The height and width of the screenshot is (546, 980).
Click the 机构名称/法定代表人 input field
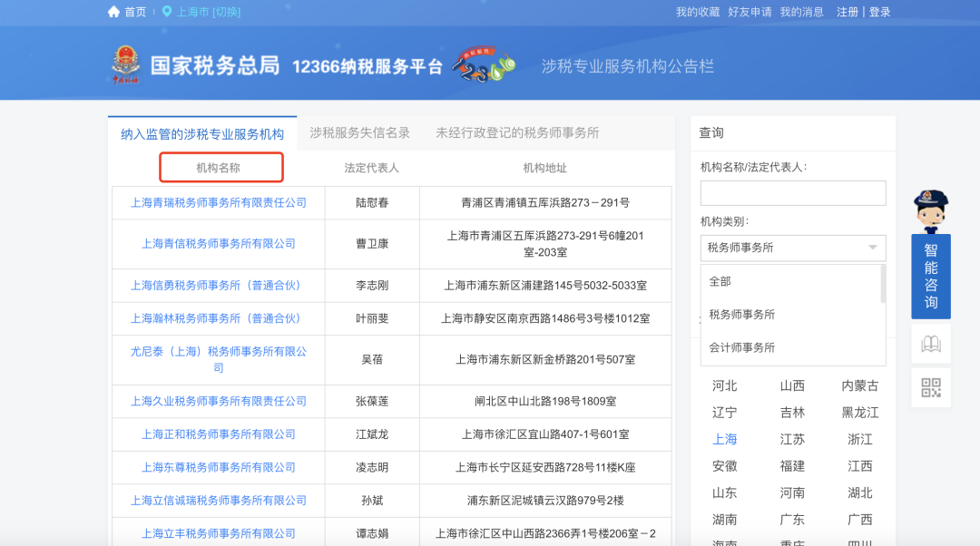[793, 193]
